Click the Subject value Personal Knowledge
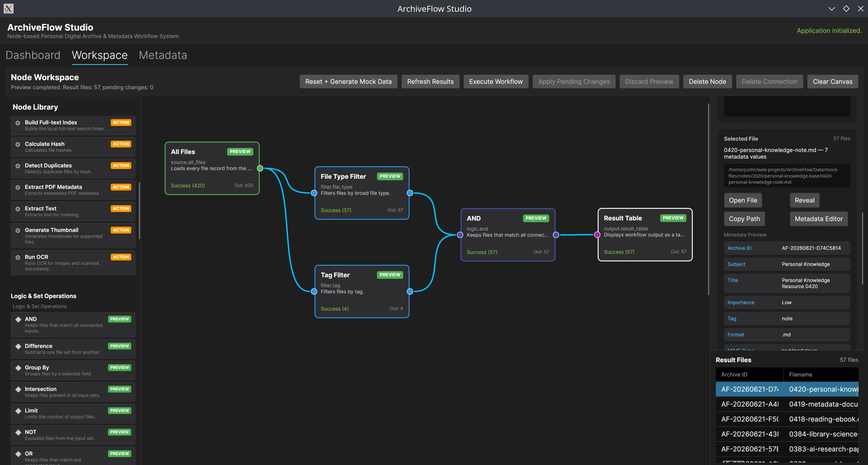The image size is (868, 465). click(806, 264)
